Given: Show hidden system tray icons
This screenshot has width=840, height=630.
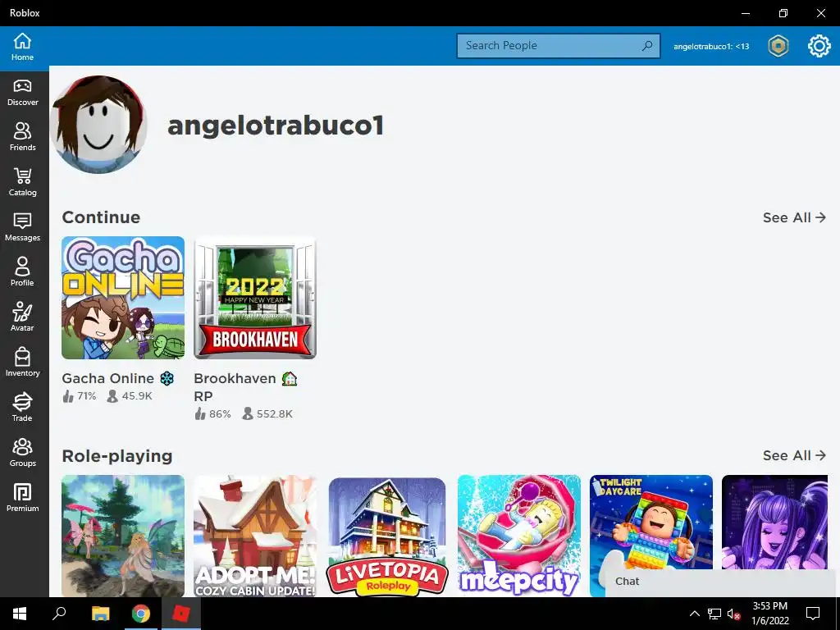Looking at the screenshot, I should [x=694, y=614].
